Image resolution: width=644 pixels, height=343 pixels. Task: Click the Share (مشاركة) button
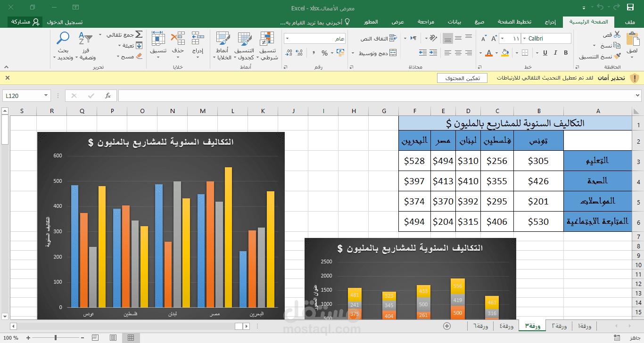[x=26, y=22]
